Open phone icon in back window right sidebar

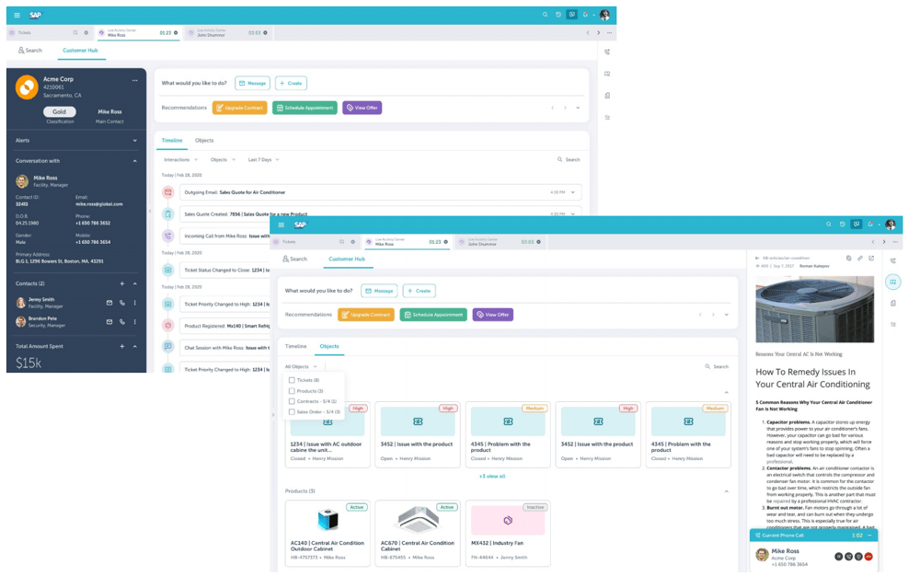click(607, 52)
